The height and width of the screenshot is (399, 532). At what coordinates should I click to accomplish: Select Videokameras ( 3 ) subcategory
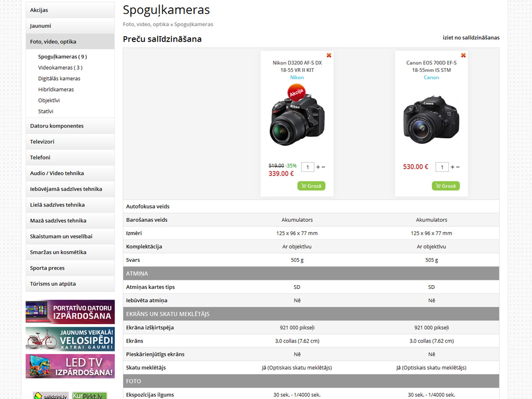[60, 68]
